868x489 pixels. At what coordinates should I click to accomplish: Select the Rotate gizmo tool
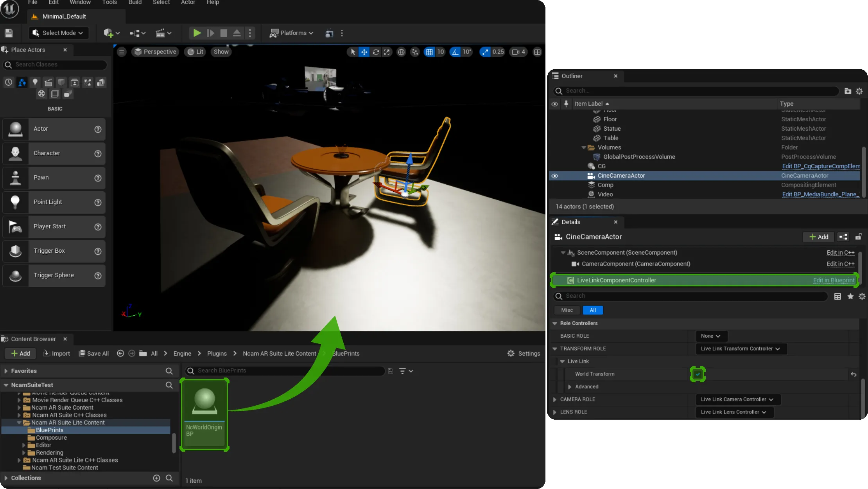[x=376, y=52]
